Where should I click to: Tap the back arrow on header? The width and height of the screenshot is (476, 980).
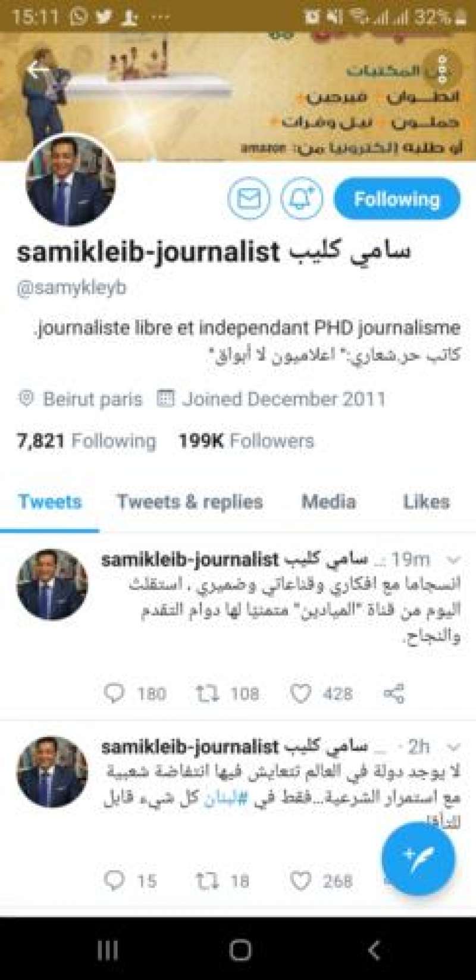pyautogui.click(x=38, y=70)
